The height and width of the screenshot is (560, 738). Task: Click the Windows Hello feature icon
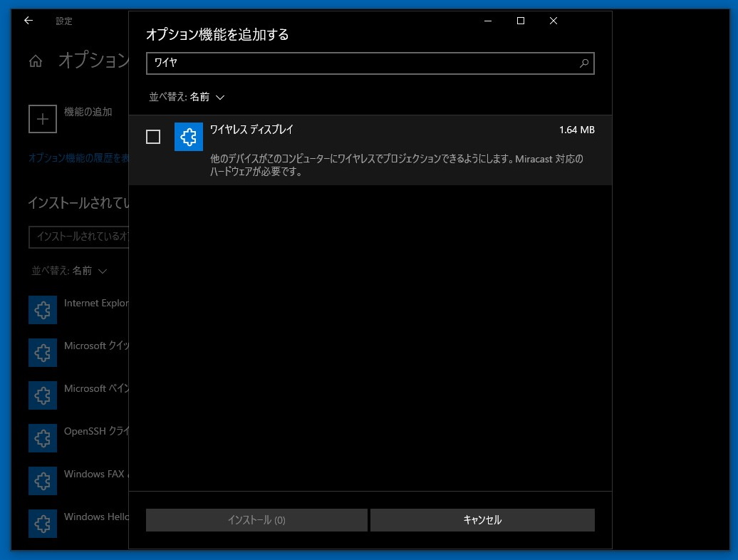43,524
